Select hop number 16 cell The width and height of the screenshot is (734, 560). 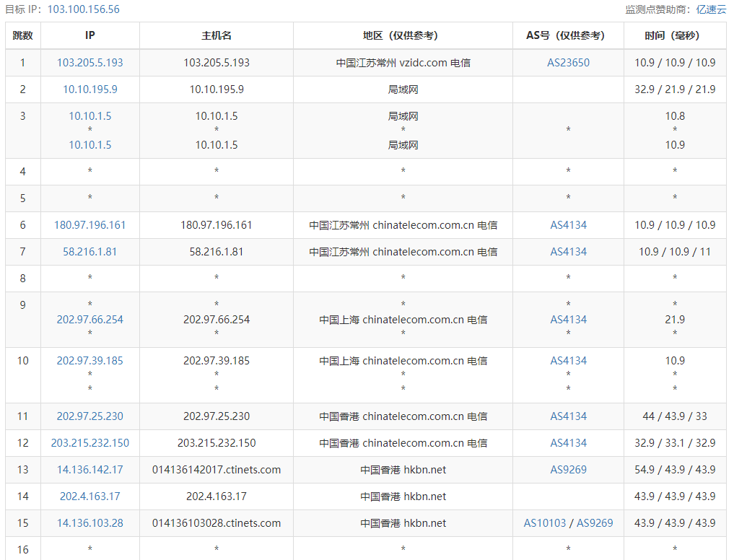(x=23, y=550)
